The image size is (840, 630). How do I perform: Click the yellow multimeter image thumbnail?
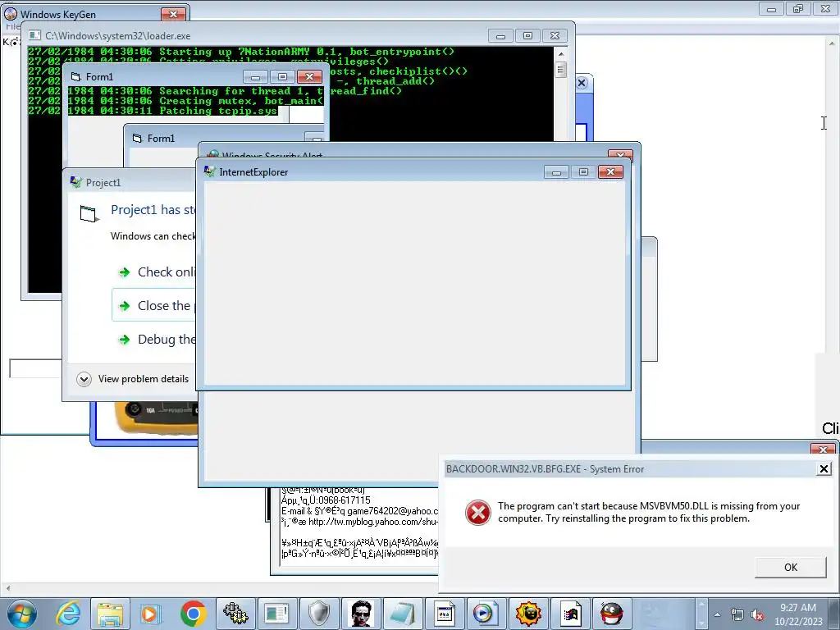(x=157, y=418)
